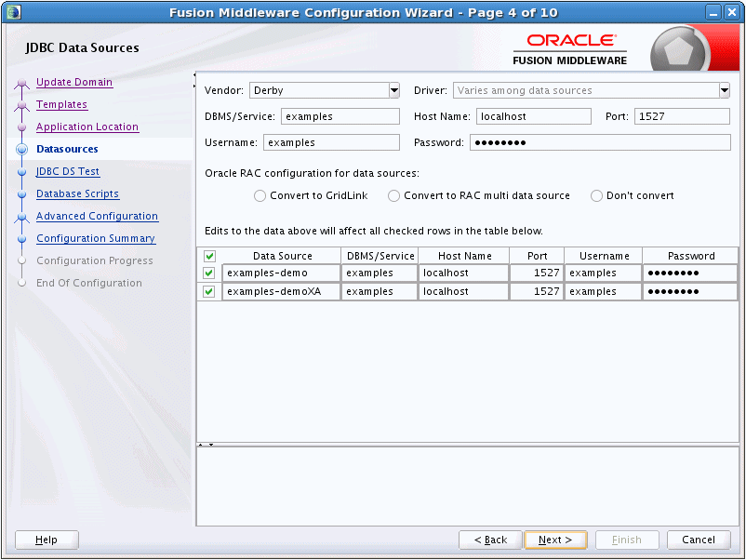746x560 pixels.
Task: Select the examples-demoXA data source cell
Action: pyautogui.click(x=282, y=292)
